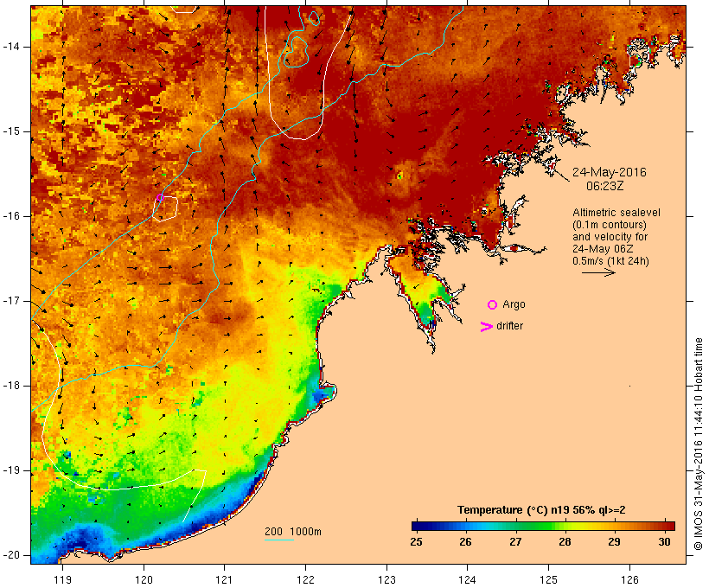The height and width of the screenshot is (588, 709).
Task: Click the longitude axis label '126'
Action: pos(629,580)
